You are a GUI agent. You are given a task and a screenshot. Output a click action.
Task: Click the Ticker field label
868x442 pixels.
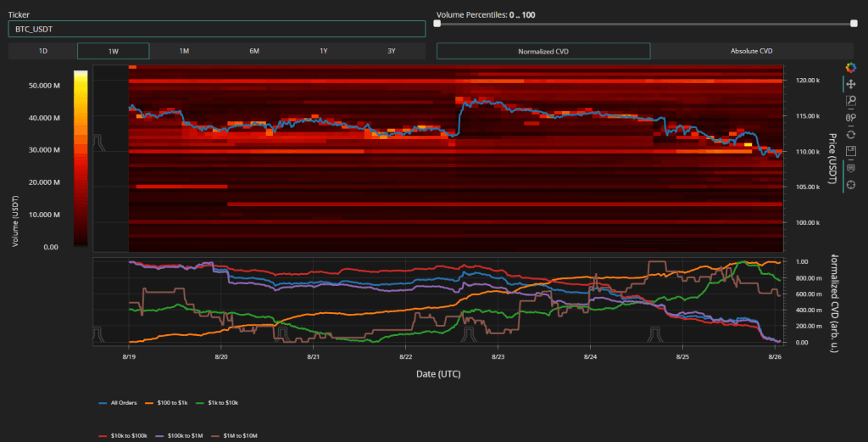coord(19,15)
